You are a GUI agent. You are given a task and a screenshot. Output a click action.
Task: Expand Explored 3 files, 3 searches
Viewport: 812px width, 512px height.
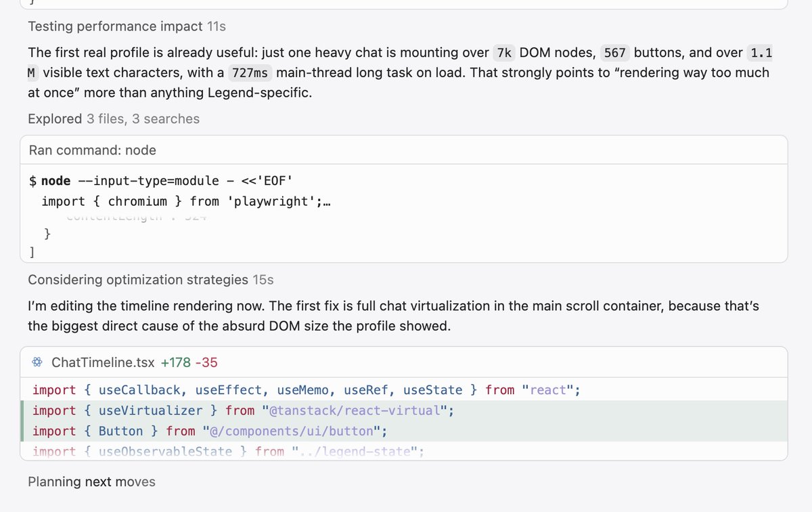[114, 119]
